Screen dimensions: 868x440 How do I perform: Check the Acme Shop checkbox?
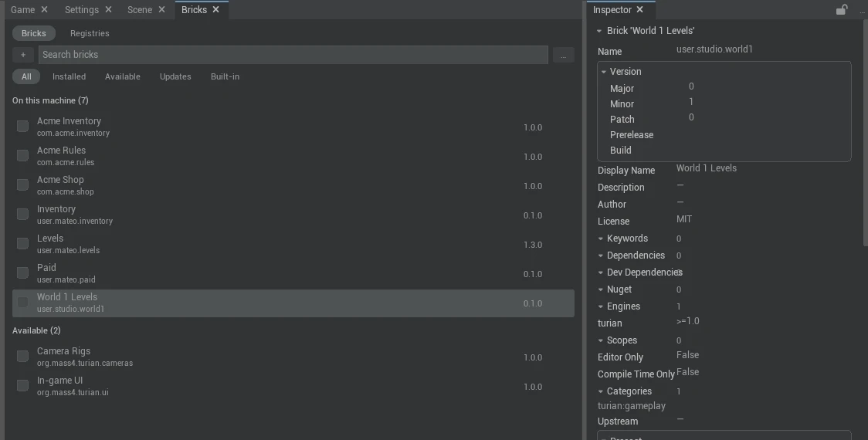point(22,184)
